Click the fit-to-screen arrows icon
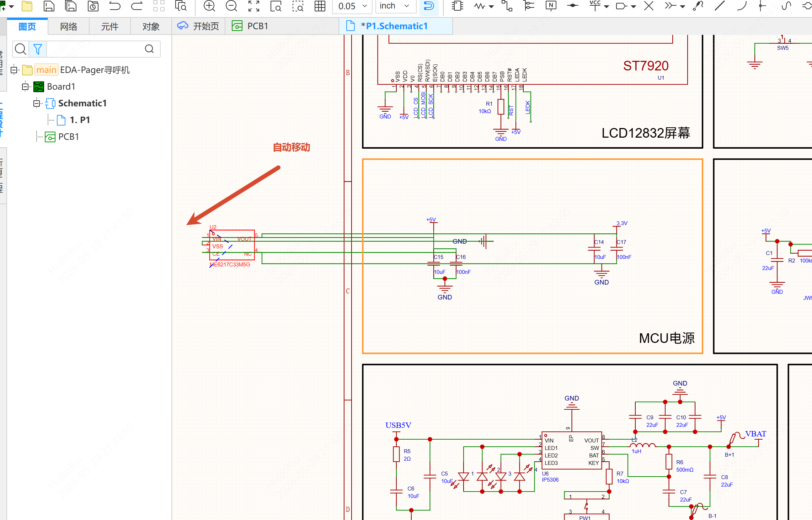The width and height of the screenshot is (812, 520). click(x=254, y=6)
